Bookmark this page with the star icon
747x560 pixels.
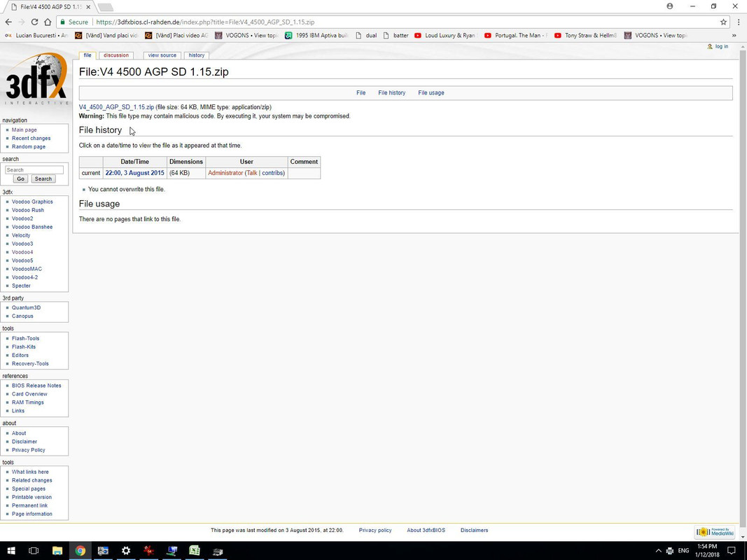click(x=723, y=22)
